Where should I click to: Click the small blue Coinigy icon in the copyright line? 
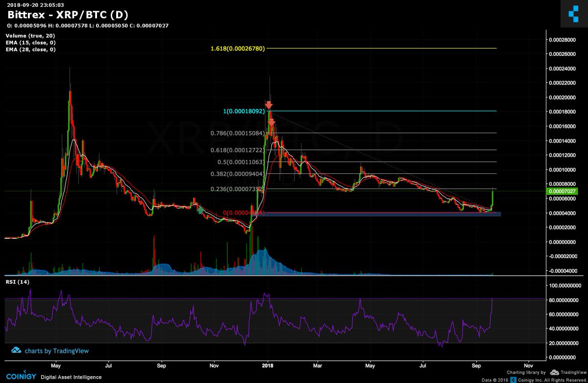coord(513,380)
